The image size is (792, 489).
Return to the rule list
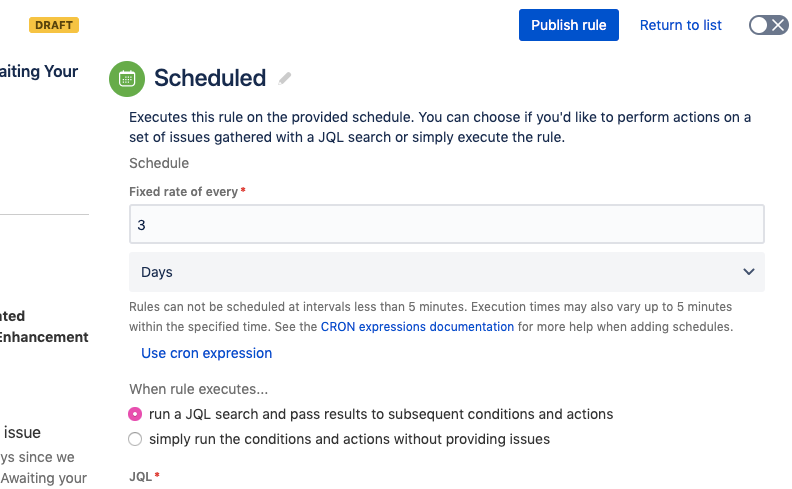click(x=680, y=25)
